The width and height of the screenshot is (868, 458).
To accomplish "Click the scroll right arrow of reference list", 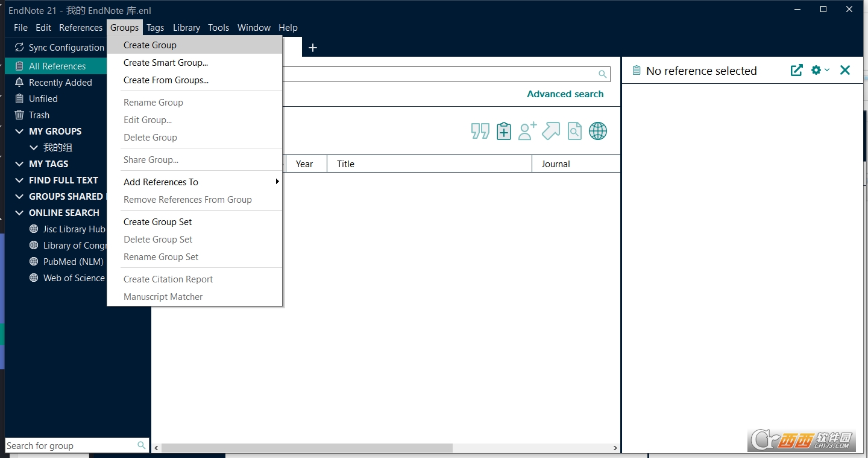I will pyautogui.click(x=615, y=448).
